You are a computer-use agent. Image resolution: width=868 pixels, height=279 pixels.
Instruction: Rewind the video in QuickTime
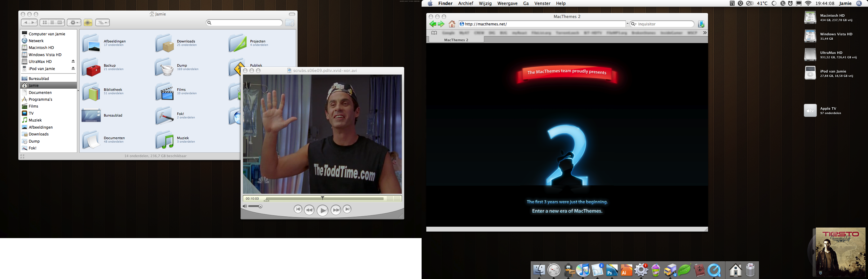309,210
